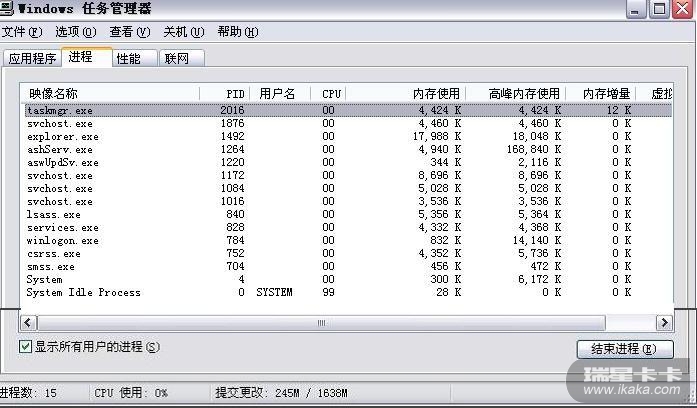
Task: Select the taskmgr.exe process row
Action: pos(348,110)
